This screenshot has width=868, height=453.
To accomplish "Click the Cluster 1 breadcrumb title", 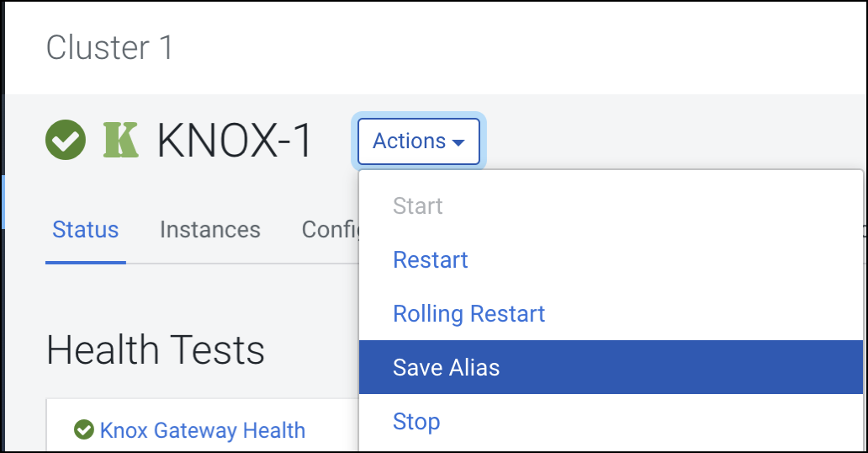I will (109, 48).
